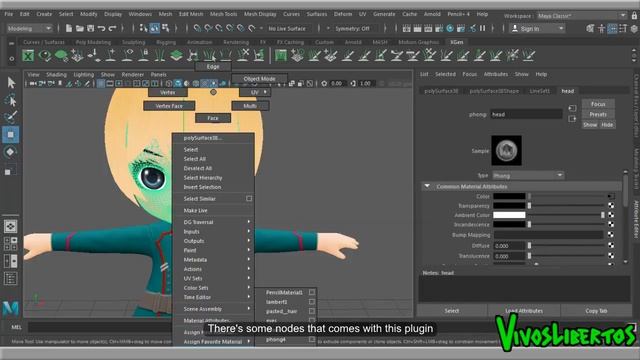This screenshot has width=640, height=360.
Task: Click the black Color swatch
Action: [x=509, y=196]
